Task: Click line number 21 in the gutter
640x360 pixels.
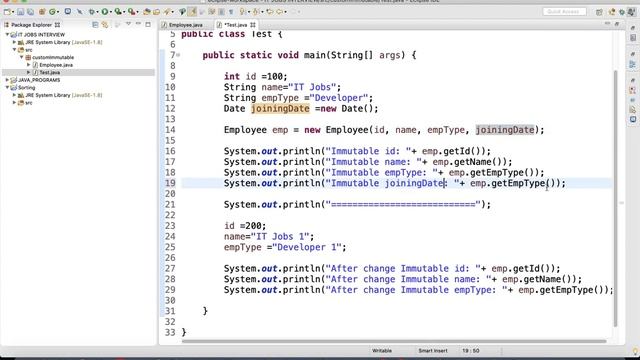Action: pos(170,204)
